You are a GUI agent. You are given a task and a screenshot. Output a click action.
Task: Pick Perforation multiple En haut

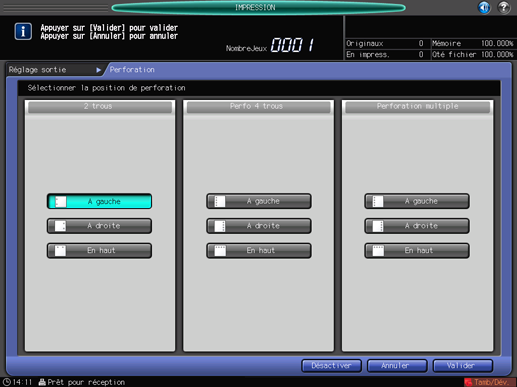click(417, 251)
